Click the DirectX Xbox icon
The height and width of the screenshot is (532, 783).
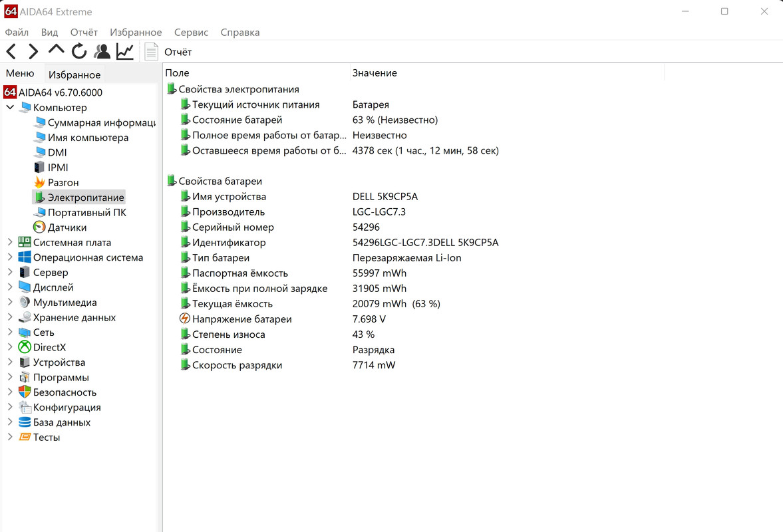click(25, 347)
